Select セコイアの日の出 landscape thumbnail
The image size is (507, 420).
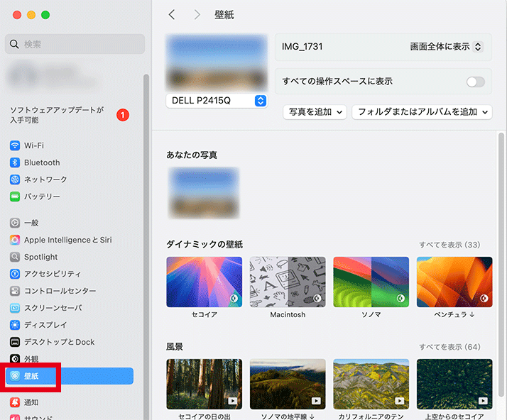(x=204, y=384)
